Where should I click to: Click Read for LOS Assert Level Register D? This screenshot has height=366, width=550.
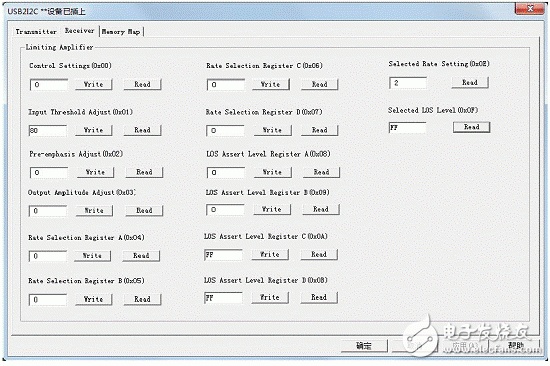319,298
